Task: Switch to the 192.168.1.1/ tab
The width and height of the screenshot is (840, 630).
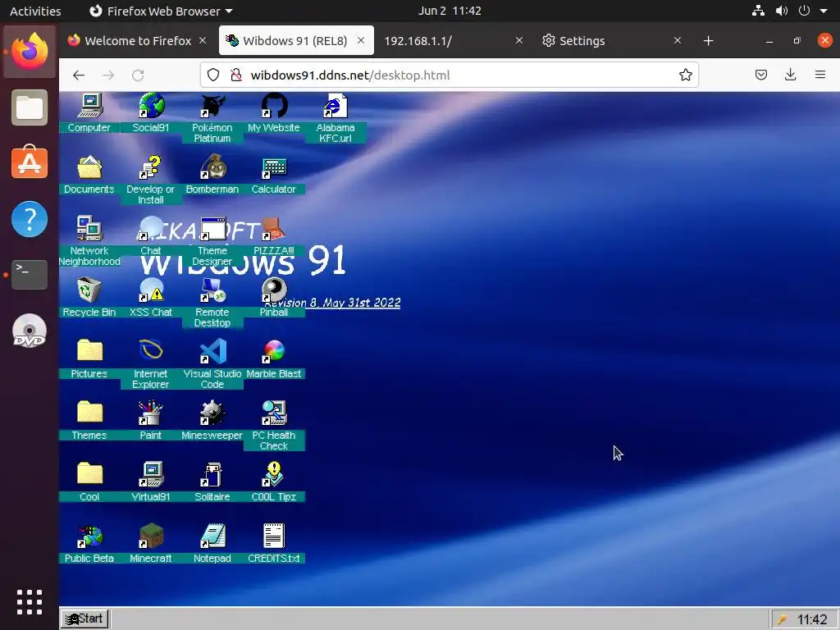Action: pyautogui.click(x=453, y=41)
